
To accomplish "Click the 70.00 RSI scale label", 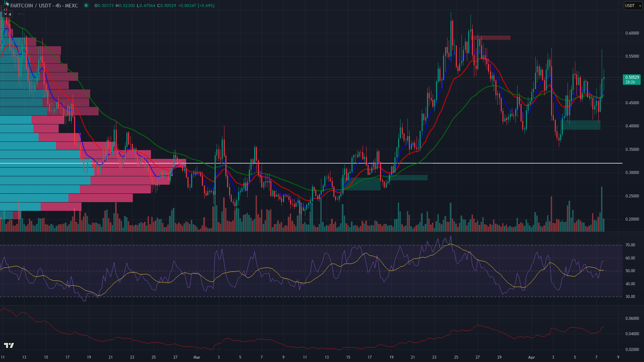I will (x=630, y=245).
